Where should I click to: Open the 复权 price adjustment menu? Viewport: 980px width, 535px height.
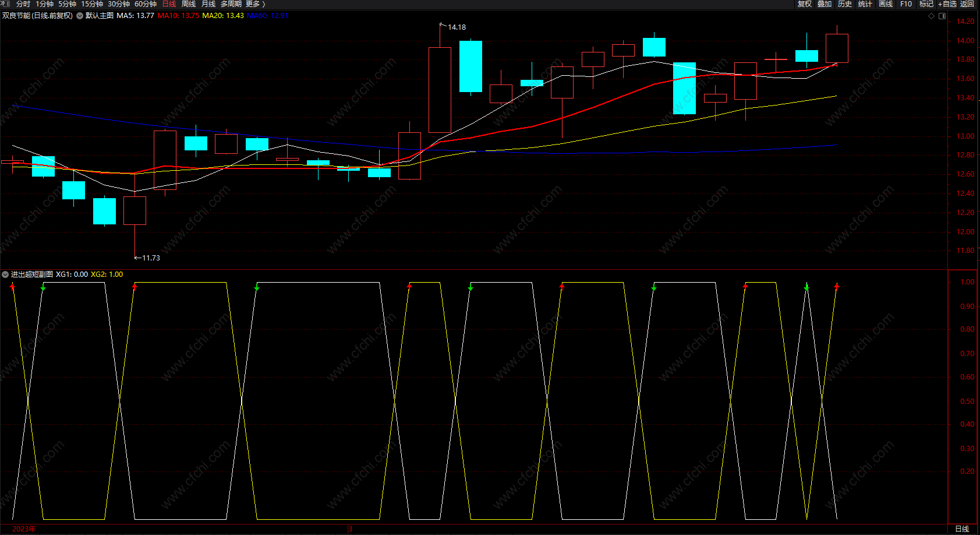click(x=805, y=4)
